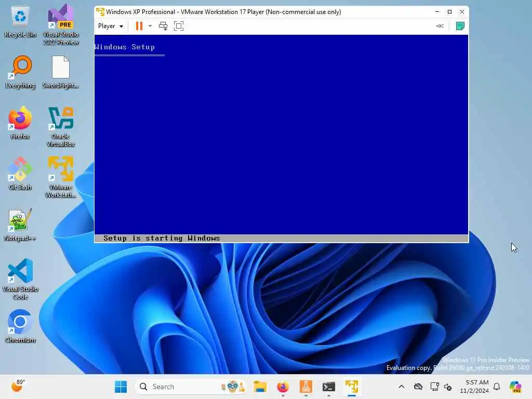Select the Firefox desktop shortcut
Image resolution: width=532 pixels, height=399 pixels.
point(20,123)
